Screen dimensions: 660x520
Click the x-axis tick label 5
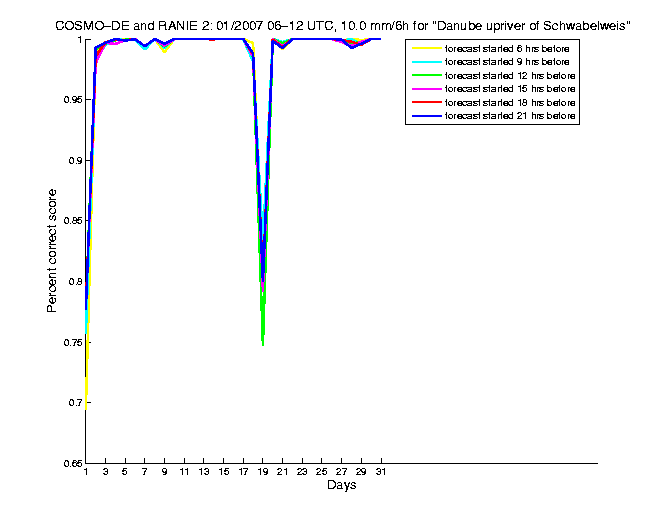point(125,472)
